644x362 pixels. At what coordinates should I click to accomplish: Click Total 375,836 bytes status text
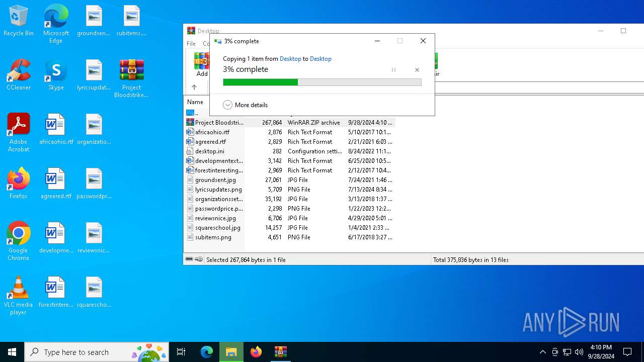click(x=471, y=260)
